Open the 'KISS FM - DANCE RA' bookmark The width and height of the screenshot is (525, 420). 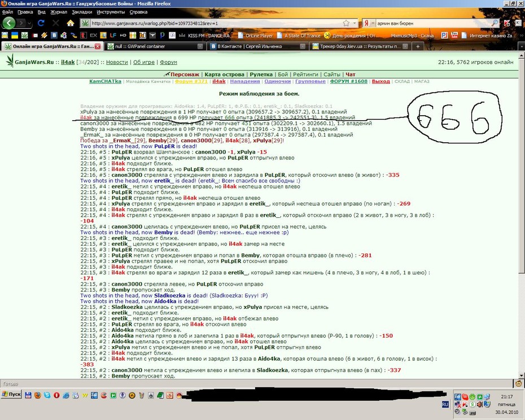205,35
